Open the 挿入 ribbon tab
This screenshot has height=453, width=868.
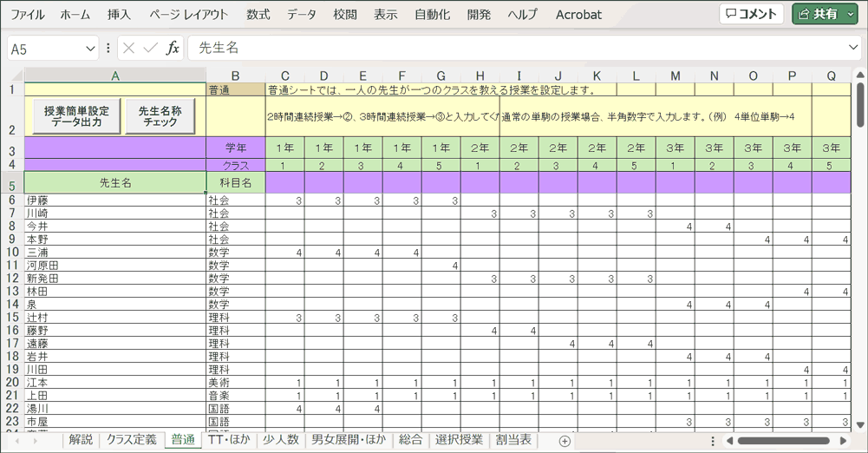119,15
